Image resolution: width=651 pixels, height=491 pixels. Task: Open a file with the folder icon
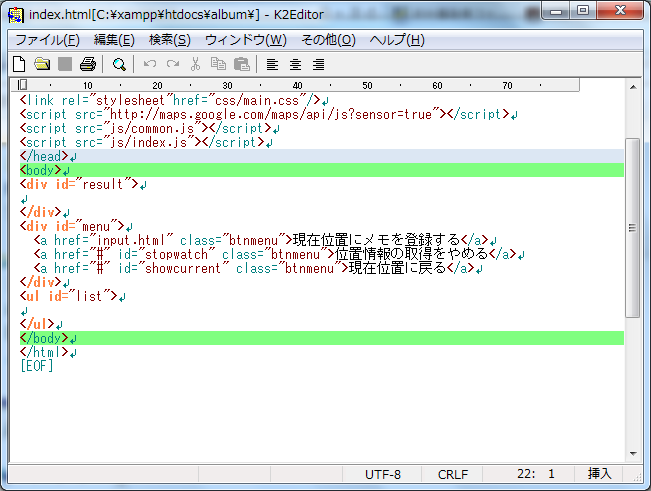(42, 64)
